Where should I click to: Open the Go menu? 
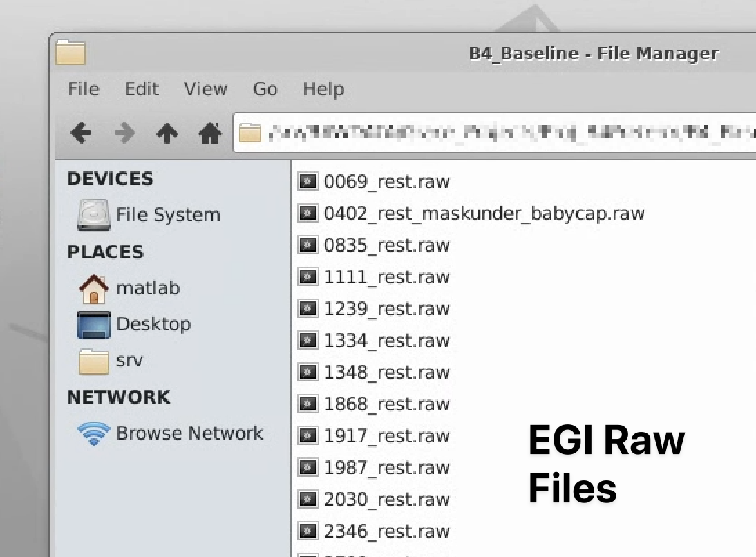265,89
